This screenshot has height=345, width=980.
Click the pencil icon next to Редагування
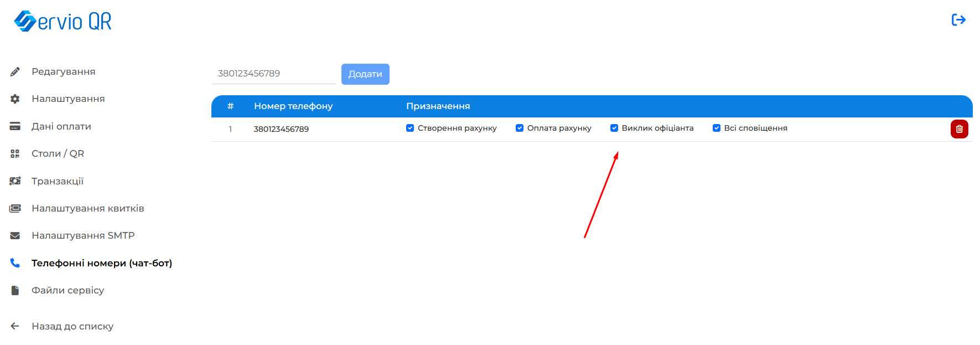[x=15, y=72]
